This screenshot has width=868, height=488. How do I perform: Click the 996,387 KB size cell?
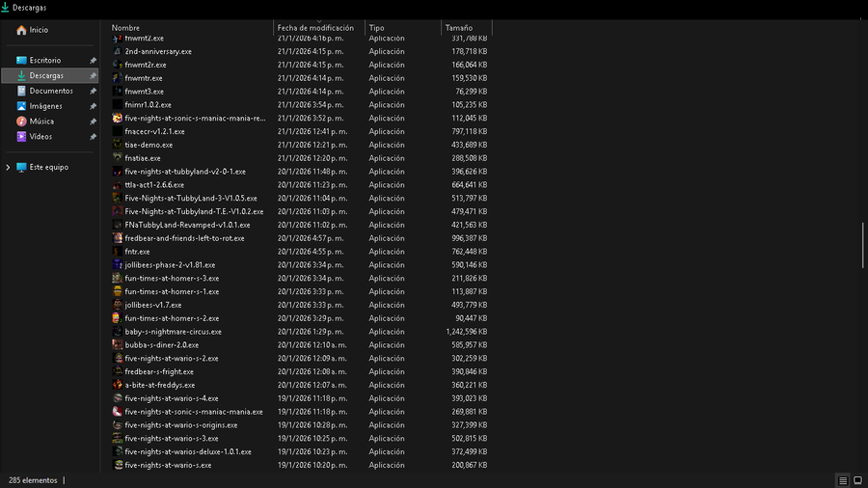pyautogui.click(x=470, y=238)
